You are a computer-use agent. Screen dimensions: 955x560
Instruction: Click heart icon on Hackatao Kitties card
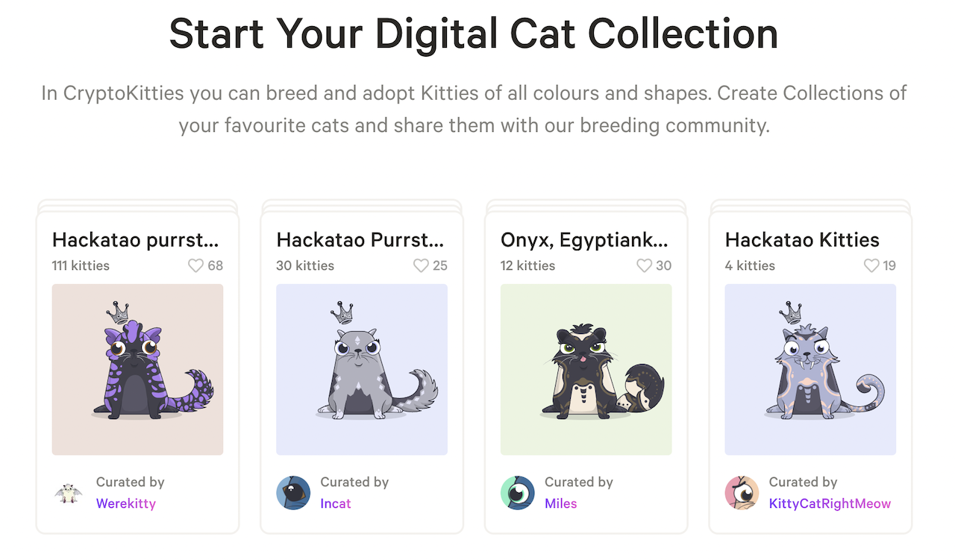point(871,265)
